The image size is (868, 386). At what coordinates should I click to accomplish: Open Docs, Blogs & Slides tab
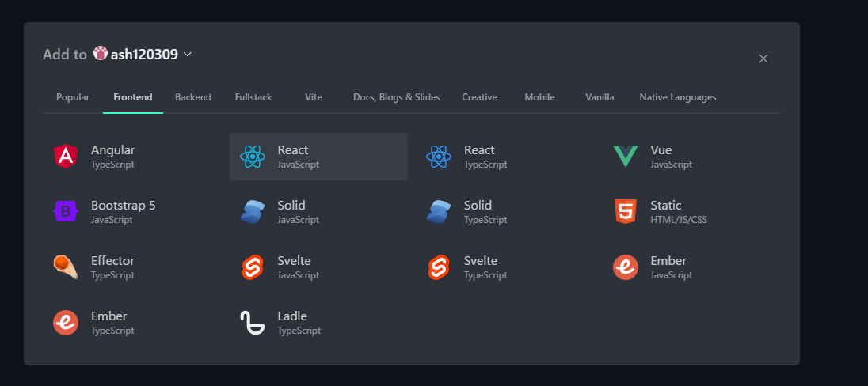click(x=396, y=97)
